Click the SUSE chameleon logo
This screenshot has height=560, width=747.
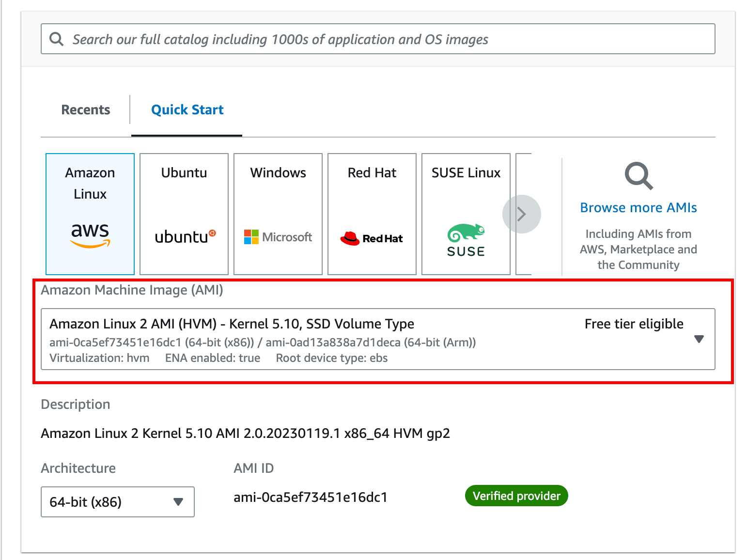click(466, 240)
